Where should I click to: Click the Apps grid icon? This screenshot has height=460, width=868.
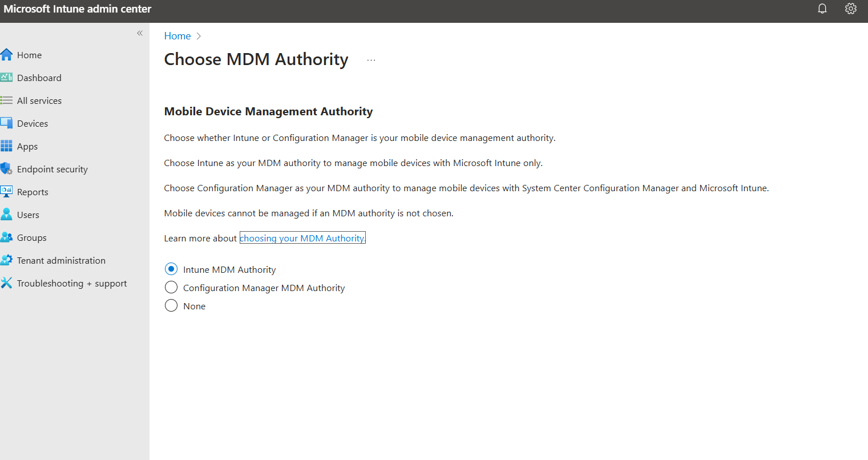coord(6,146)
